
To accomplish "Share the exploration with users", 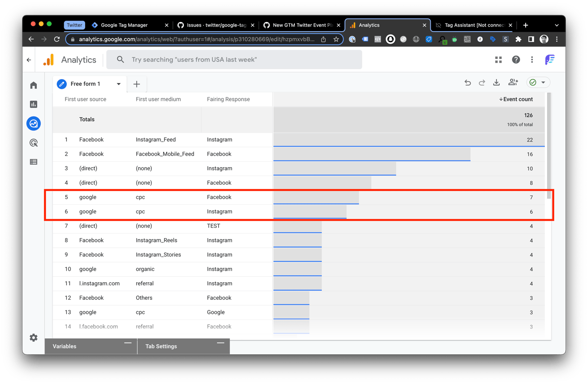I will pos(513,83).
